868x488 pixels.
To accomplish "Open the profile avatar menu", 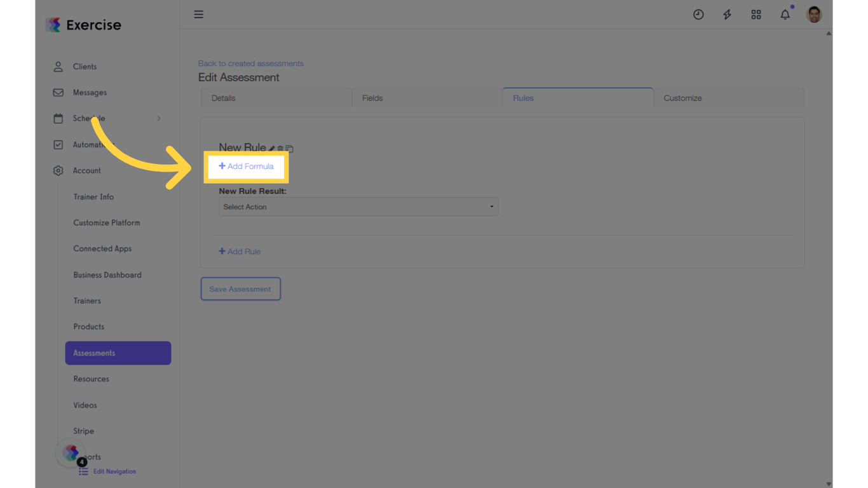I will (x=814, y=14).
